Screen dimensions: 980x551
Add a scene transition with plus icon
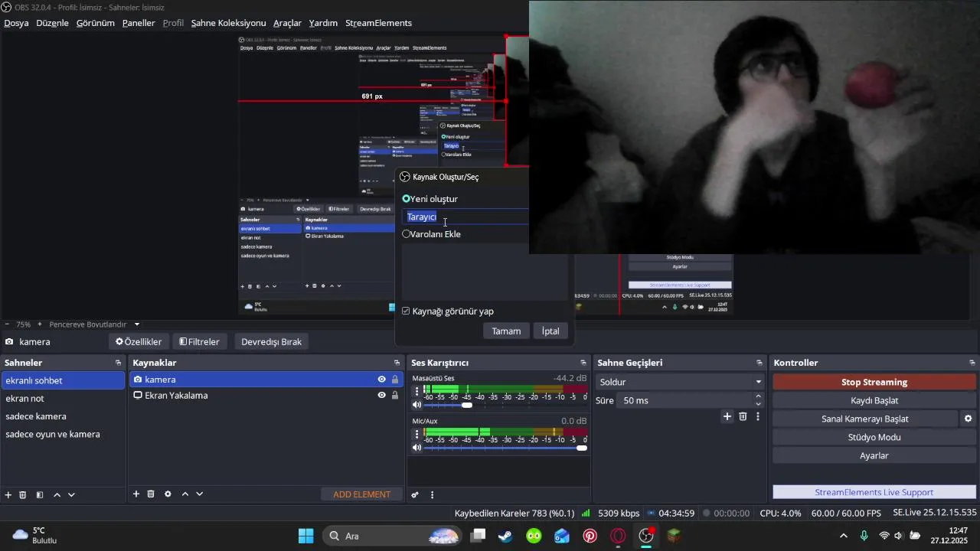pyautogui.click(x=727, y=416)
